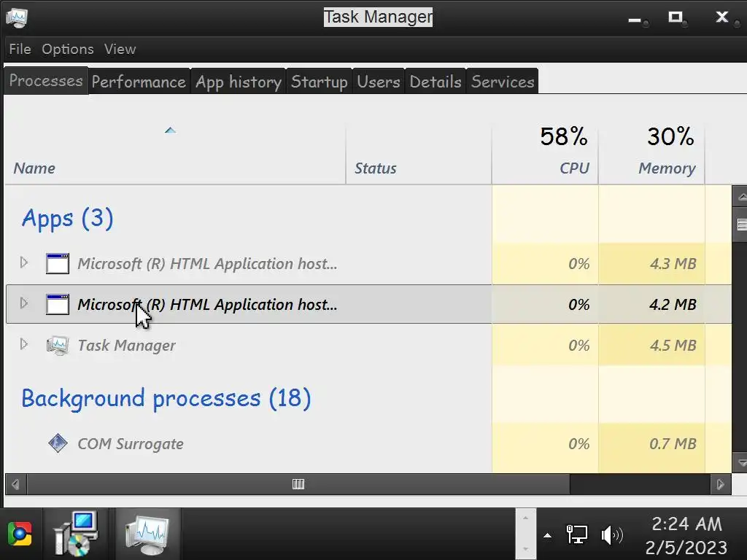Select the COM Surrogate process

pos(130,444)
